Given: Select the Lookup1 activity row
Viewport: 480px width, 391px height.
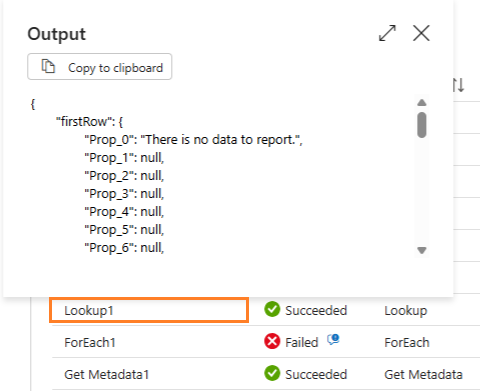Looking at the screenshot, I should pyautogui.click(x=149, y=310).
